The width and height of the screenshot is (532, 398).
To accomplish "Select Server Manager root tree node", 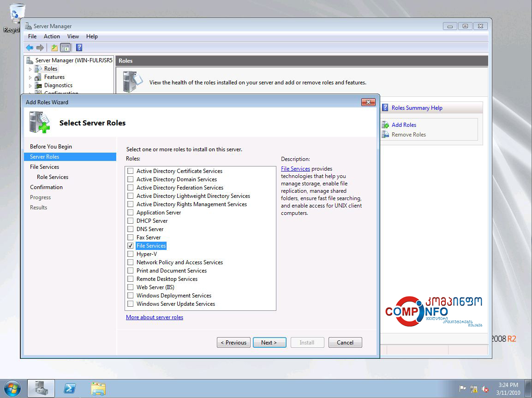I will [x=74, y=60].
